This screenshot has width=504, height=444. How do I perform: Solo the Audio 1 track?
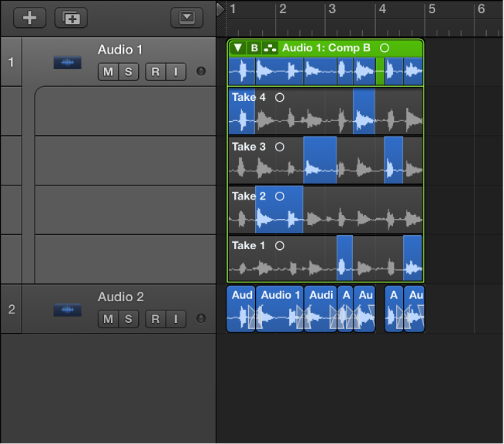[128, 72]
